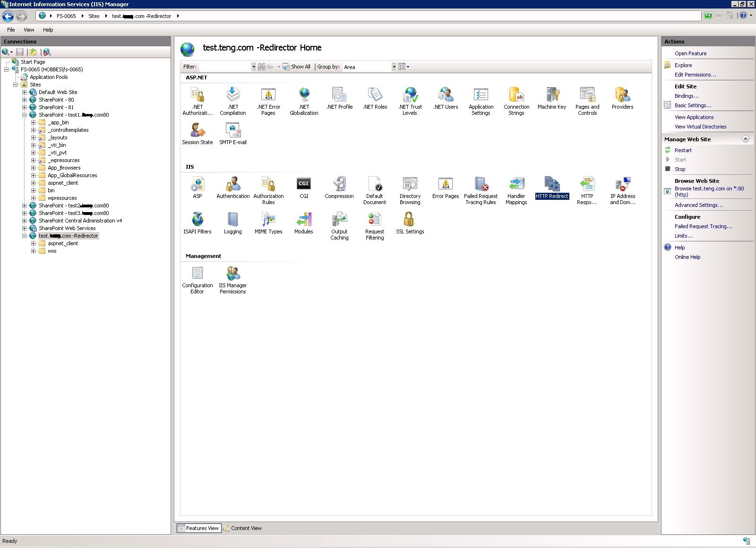Select the Directory Browsing icon
The width and height of the screenshot is (756, 548).
[x=410, y=190]
